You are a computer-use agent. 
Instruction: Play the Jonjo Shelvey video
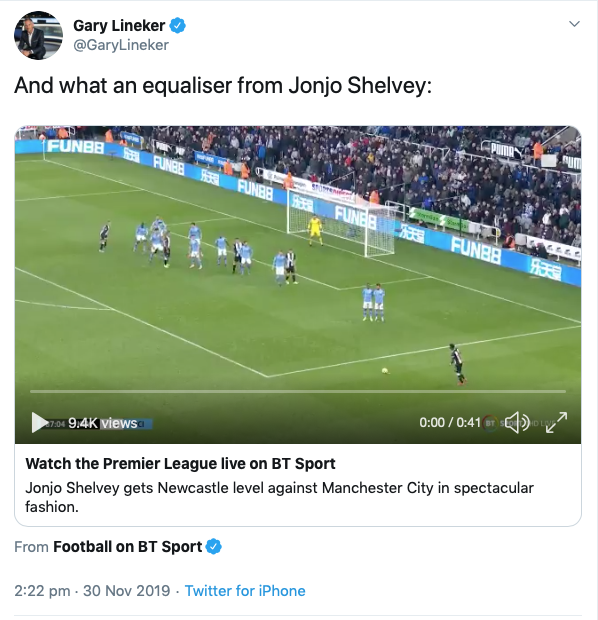(39, 423)
